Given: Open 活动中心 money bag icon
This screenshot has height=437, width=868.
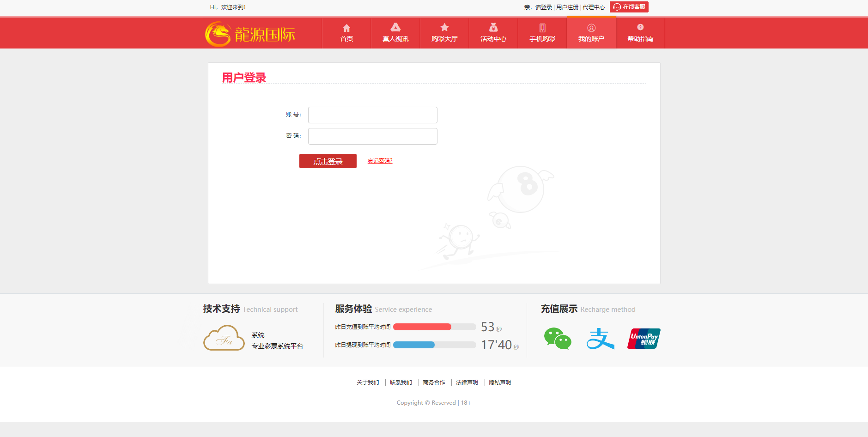Looking at the screenshot, I should pyautogui.click(x=493, y=28).
